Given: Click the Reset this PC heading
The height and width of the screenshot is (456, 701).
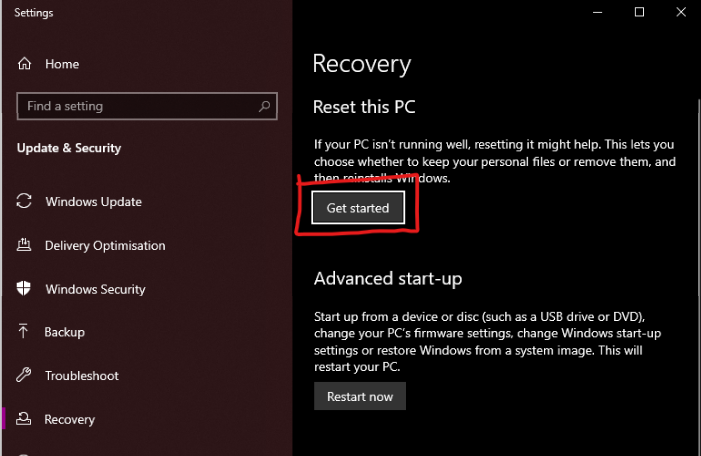Looking at the screenshot, I should click(364, 107).
